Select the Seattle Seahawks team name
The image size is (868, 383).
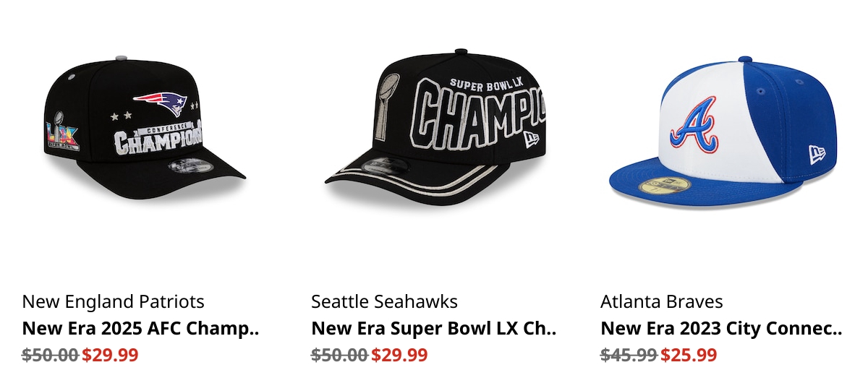click(x=385, y=301)
